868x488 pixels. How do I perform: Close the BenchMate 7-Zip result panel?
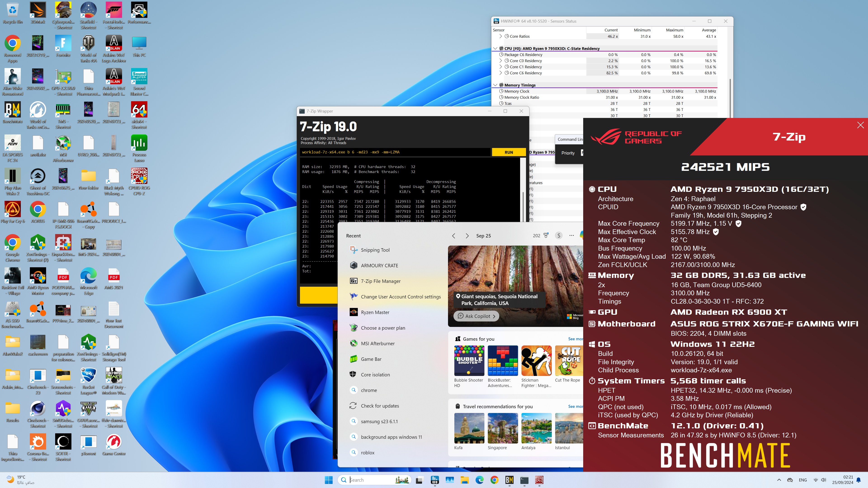860,125
